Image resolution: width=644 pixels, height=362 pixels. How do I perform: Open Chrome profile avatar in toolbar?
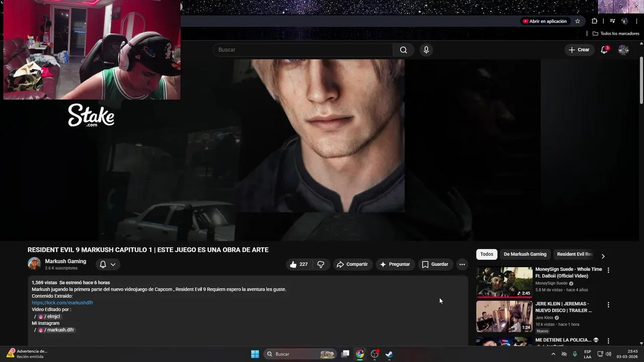(624, 21)
